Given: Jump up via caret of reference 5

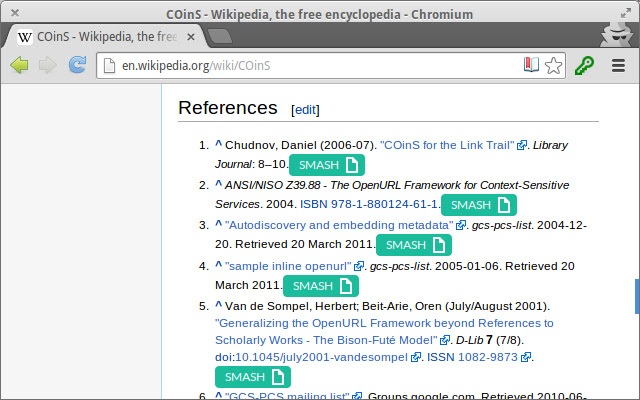Looking at the screenshot, I should (x=218, y=304).
